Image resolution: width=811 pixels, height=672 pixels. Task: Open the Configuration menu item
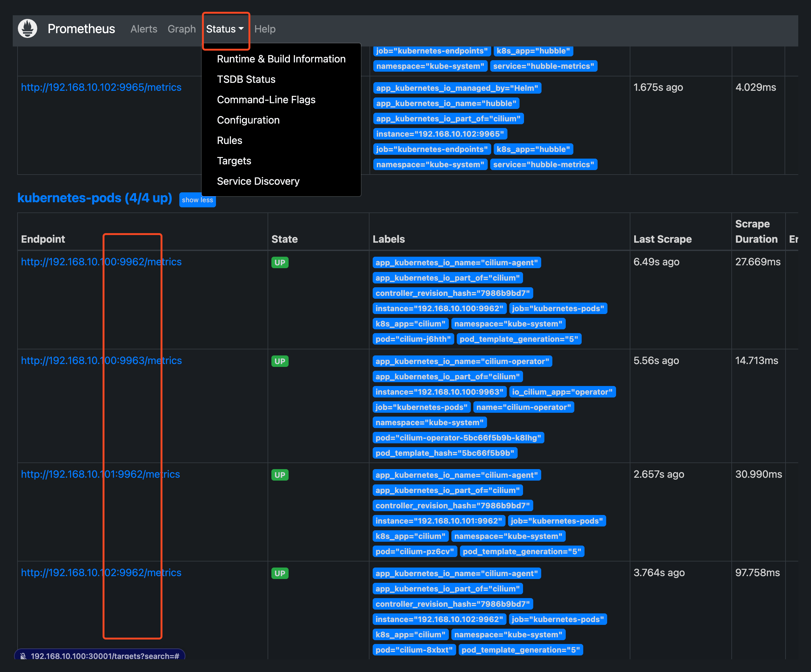coord(248,120)
